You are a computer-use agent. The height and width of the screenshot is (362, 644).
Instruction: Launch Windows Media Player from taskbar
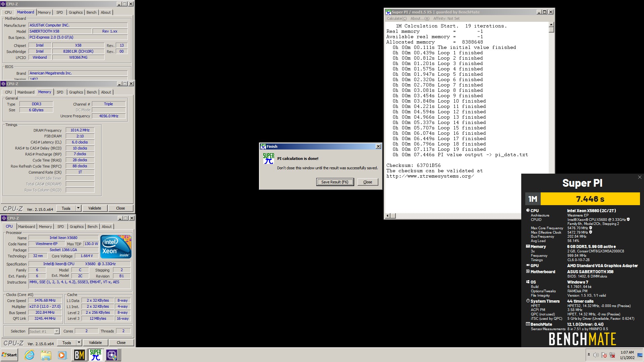pos(62,355)
